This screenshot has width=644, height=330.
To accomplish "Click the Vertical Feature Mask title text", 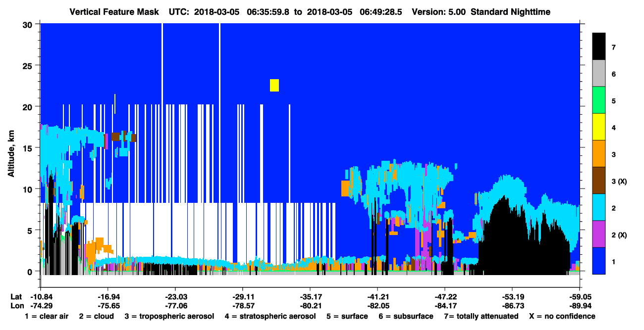I will coord(115,11).
